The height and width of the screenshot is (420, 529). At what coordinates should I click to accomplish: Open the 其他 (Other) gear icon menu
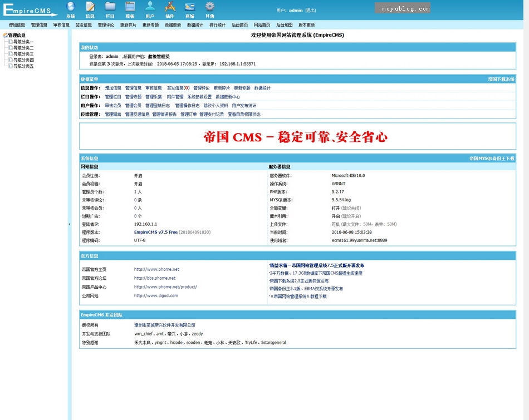(x=209, y=10)
